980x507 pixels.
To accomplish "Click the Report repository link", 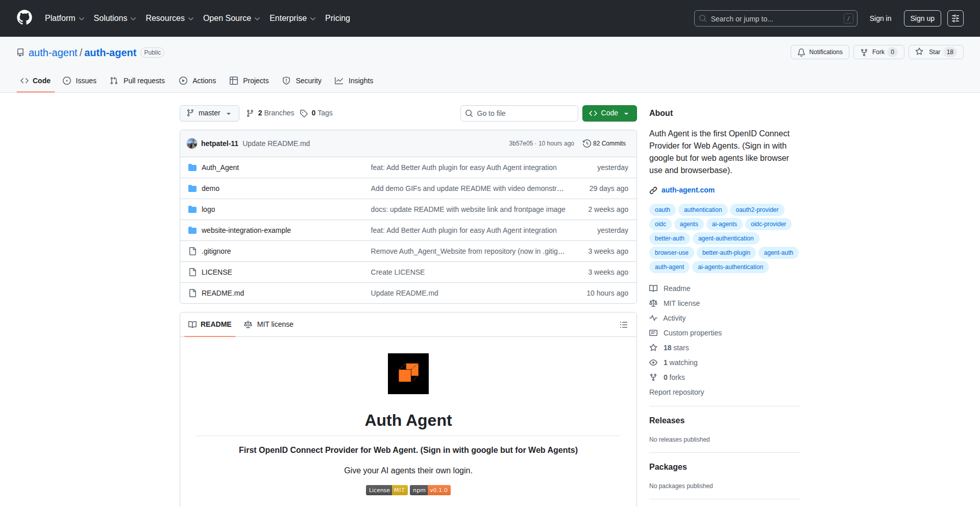I will (x=676, y=392).
